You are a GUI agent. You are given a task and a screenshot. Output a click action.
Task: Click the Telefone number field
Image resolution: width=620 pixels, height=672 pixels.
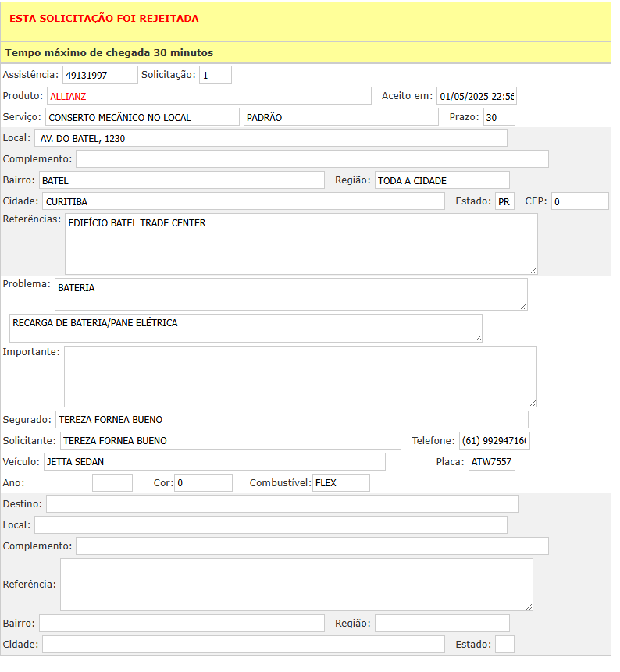tap(494, 441)
